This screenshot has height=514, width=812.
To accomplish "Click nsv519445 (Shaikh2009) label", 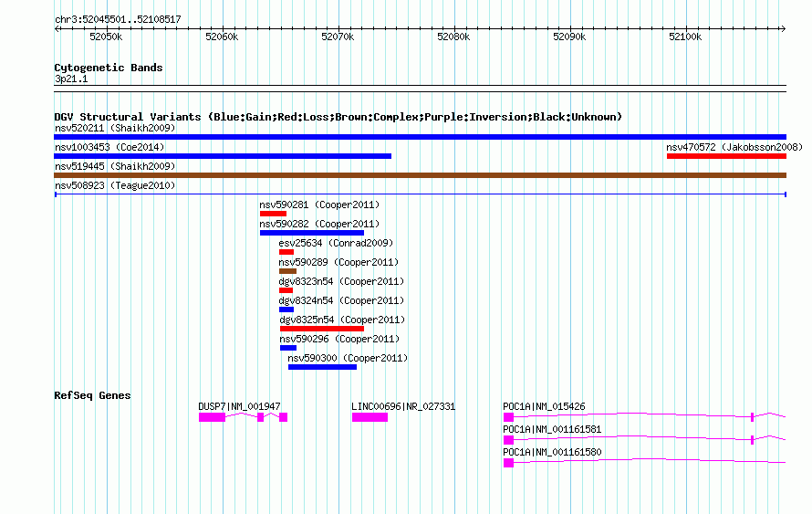I will (115, 166).
